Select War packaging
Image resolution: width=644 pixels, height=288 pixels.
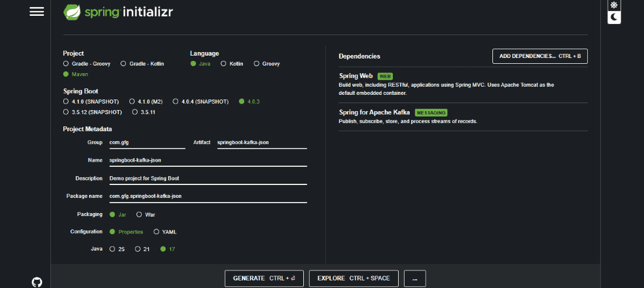click(146, 214)
